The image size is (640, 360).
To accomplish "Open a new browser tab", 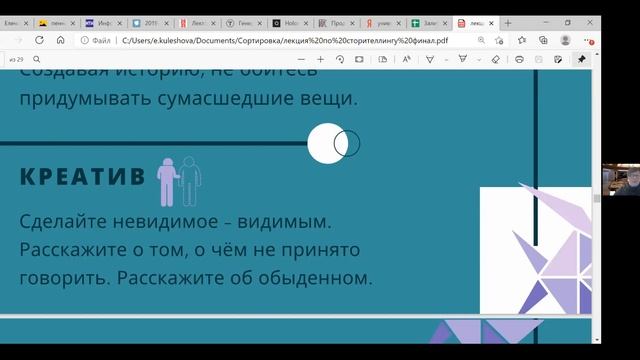I will click(x=508, y=23).
